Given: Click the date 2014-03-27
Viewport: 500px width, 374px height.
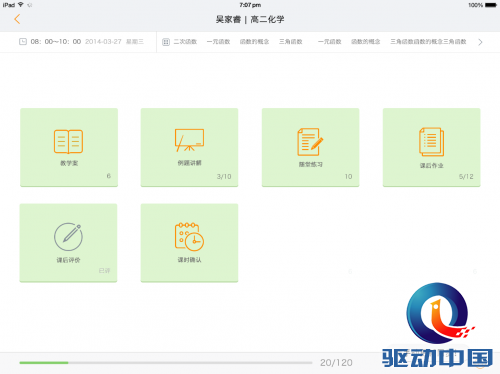Looking at the screenshot, I should click(x=103, y=42).
